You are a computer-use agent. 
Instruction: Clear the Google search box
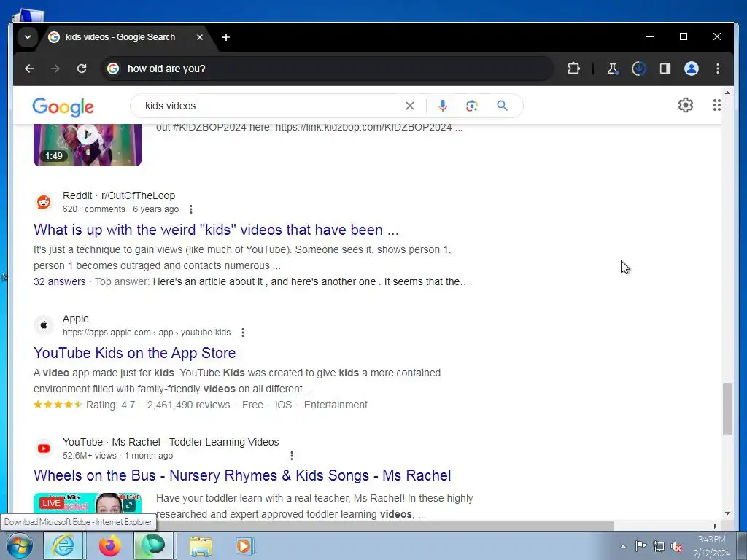(x=410, y=106)
